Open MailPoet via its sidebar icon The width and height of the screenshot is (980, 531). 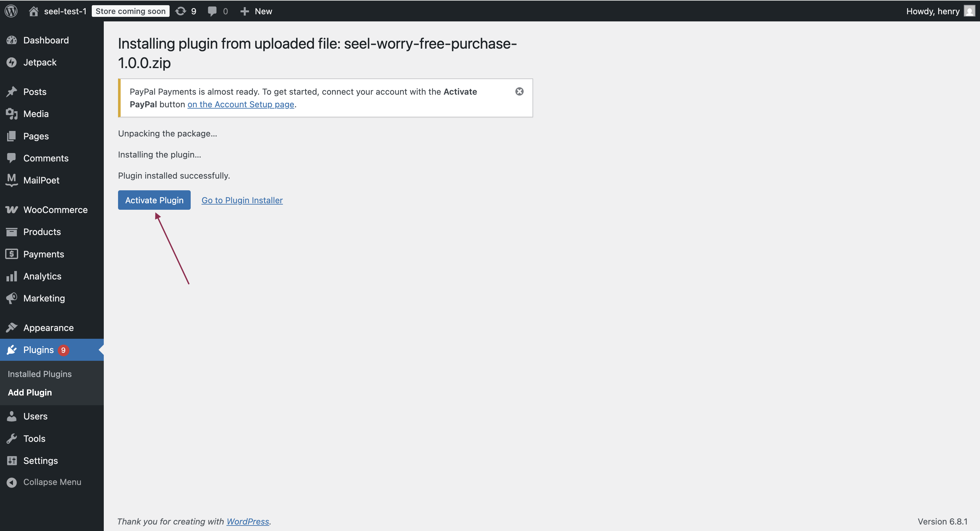11,180
